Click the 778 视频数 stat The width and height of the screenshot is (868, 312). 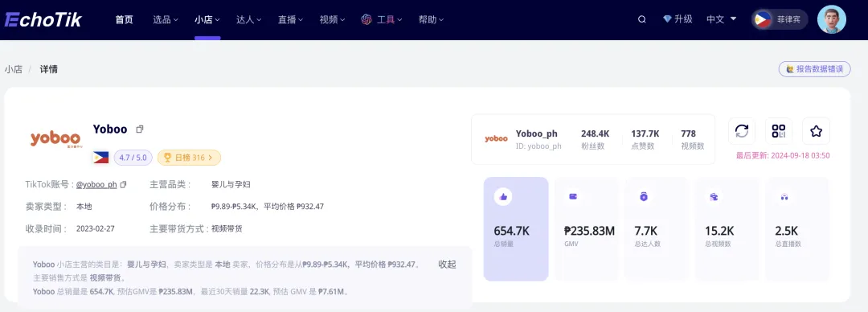tap(692, 140)
